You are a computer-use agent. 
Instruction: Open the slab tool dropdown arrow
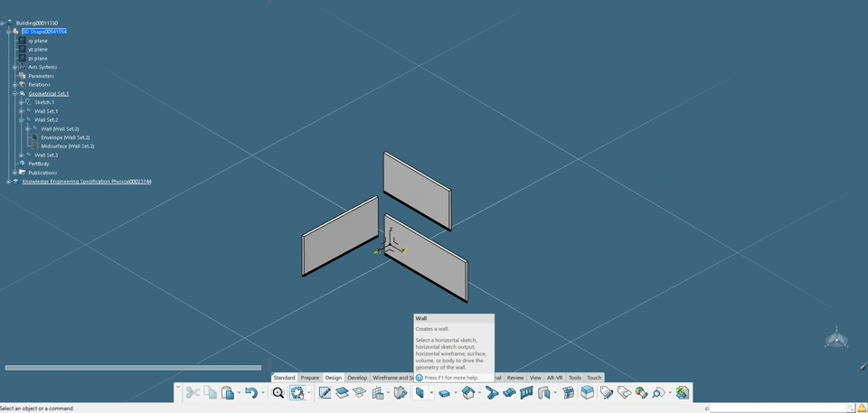pos(456,393)
